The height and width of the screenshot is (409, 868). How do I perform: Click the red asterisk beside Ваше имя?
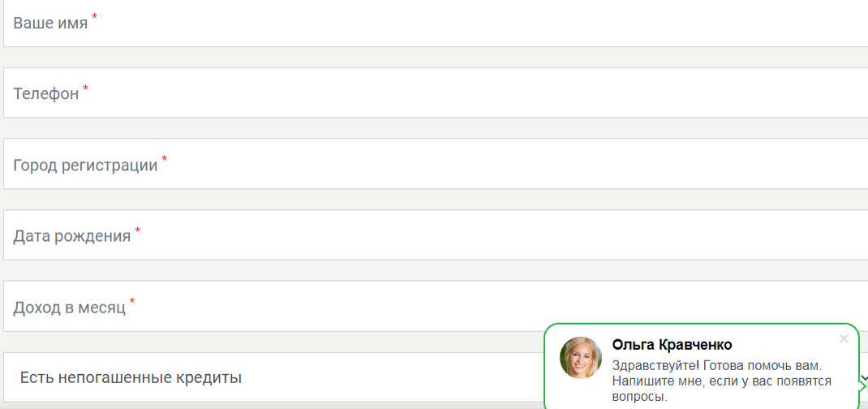(x=94, y=17)
